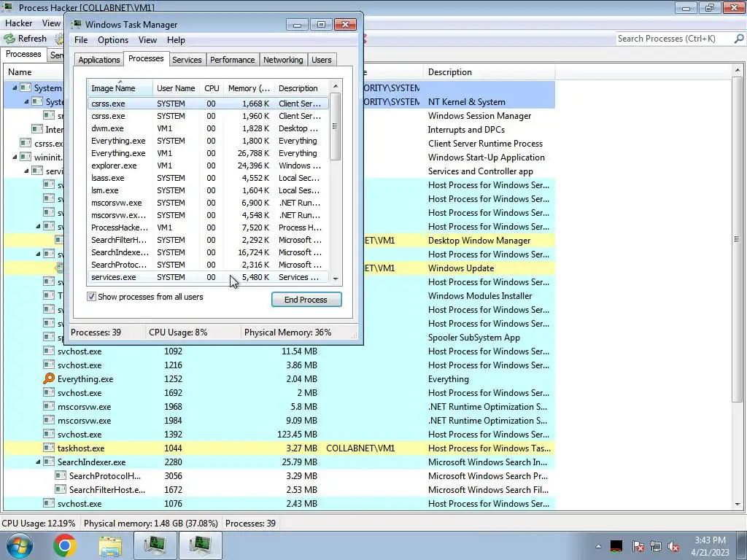Click the Task Manager title bar icon
747x560 pixels.
77,24
